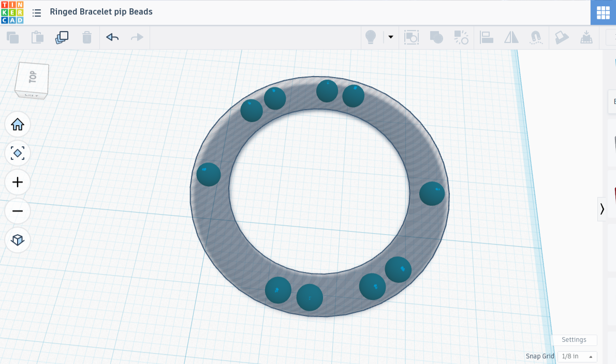Click the Fit all in view button
616x364 pixels.
pyautogui.click(x=18, y=153)
